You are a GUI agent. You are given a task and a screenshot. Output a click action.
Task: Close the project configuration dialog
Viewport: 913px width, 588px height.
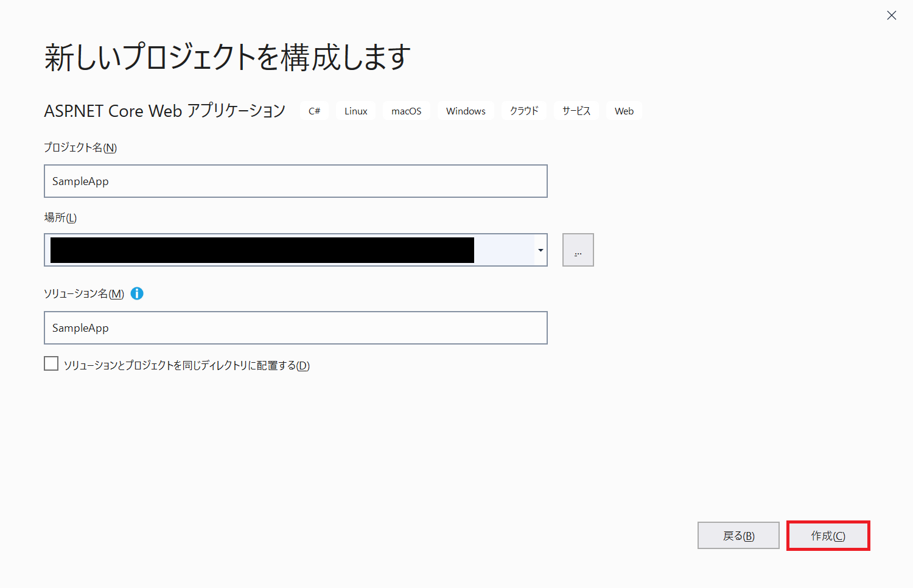[892, 15]
